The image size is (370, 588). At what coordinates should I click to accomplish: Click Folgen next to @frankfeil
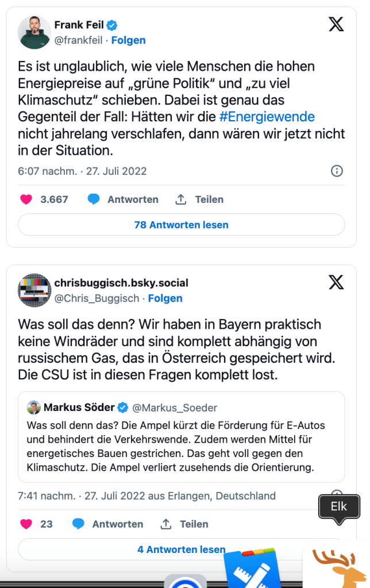point(128,40)
